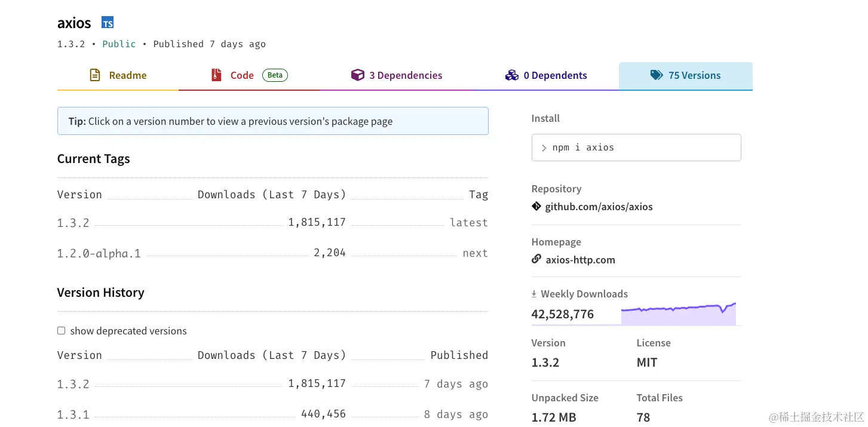Screen dimensions: 868x427
Task: Click the Version History heading
Action: tap(100, 293)
